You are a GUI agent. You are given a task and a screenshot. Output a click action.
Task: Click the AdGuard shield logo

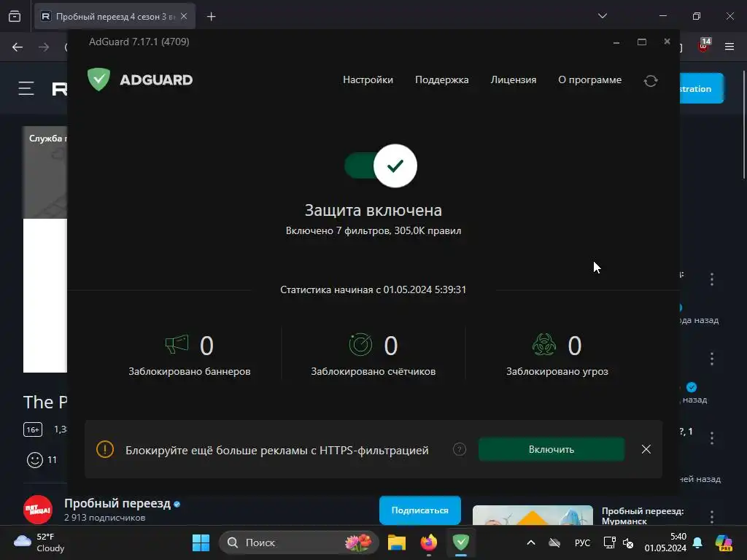tap(99, 79)
